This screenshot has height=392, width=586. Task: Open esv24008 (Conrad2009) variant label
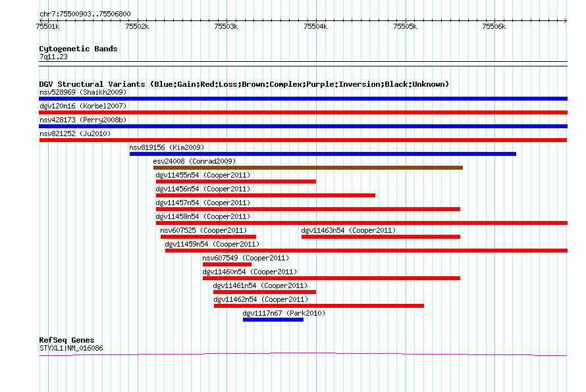pos(194,161)
